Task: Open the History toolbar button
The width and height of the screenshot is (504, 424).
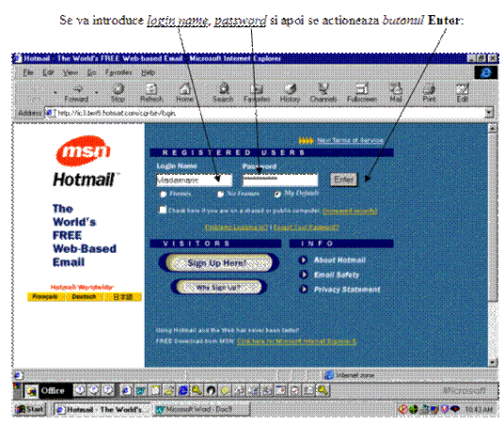Action: [290, 93]
